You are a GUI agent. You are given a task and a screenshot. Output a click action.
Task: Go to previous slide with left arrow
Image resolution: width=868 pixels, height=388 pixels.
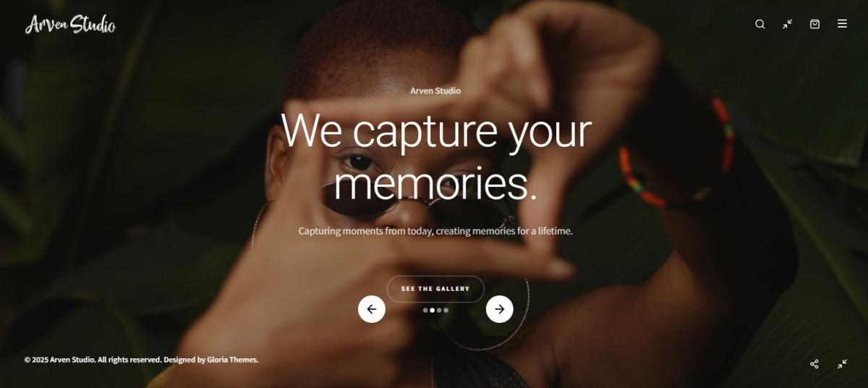(x=372, y=309)
